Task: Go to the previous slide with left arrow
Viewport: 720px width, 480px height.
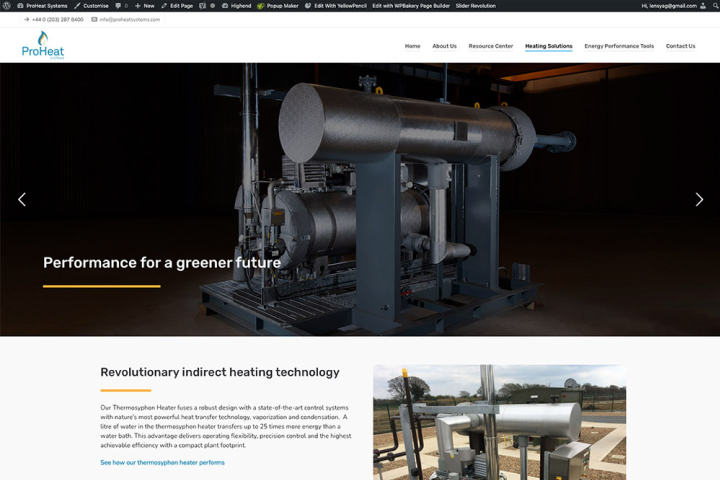Action: (22, 199)
